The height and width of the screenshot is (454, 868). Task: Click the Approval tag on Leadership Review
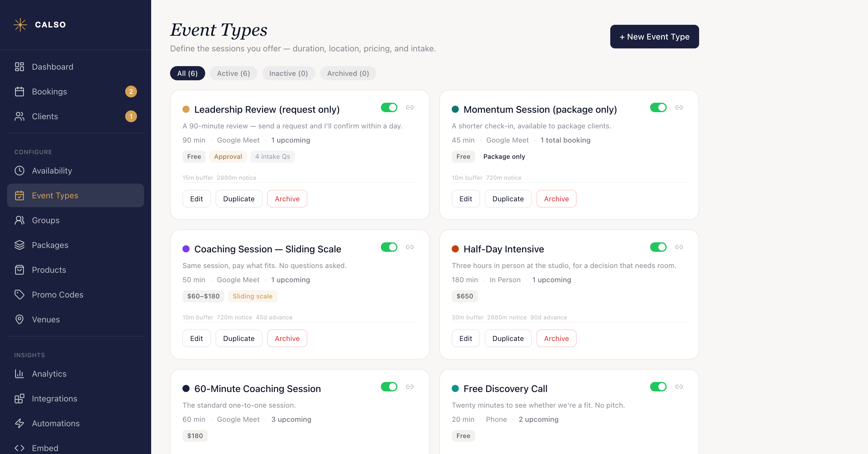[x=228, y=157]
